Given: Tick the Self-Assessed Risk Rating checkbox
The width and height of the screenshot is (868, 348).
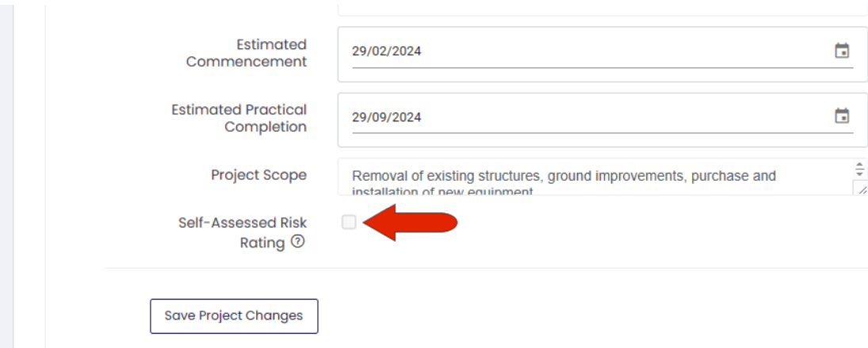Looking at the screenshot, I should click(x=349, y=223).
